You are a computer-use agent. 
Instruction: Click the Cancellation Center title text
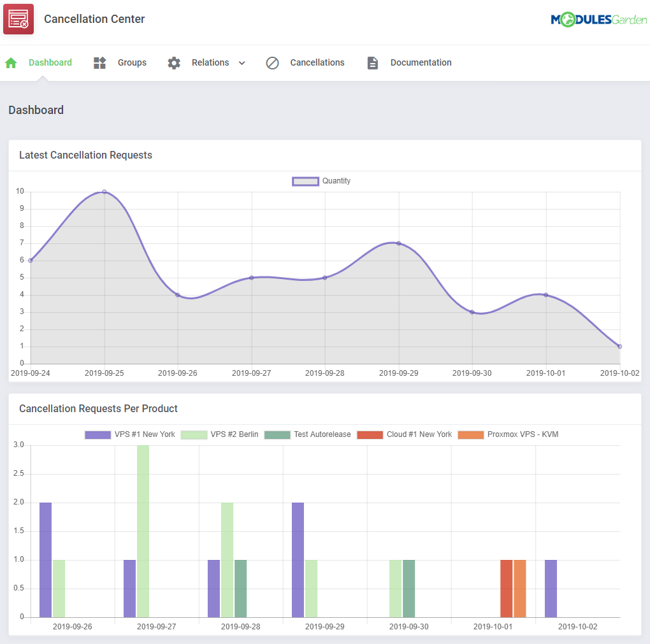[x=94, y=19]
